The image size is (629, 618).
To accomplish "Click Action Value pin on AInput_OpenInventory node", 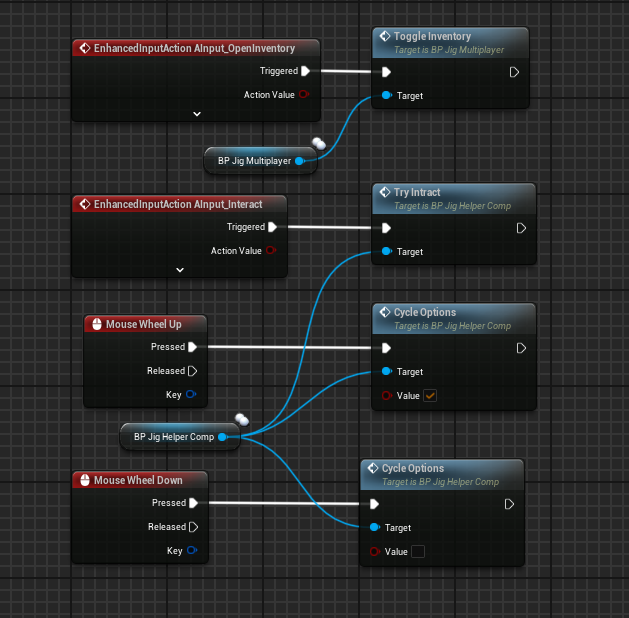I will (x=304, y=95).
